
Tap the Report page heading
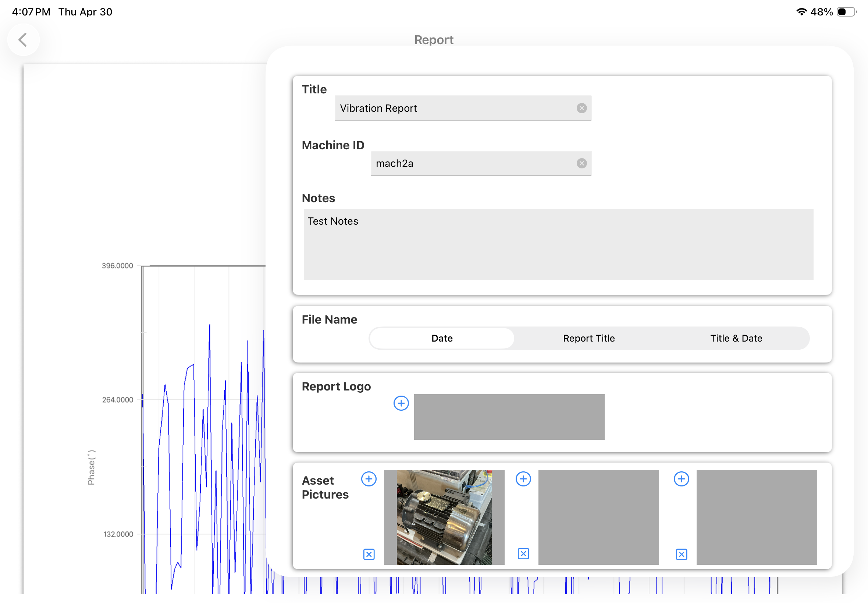(433, 40)
